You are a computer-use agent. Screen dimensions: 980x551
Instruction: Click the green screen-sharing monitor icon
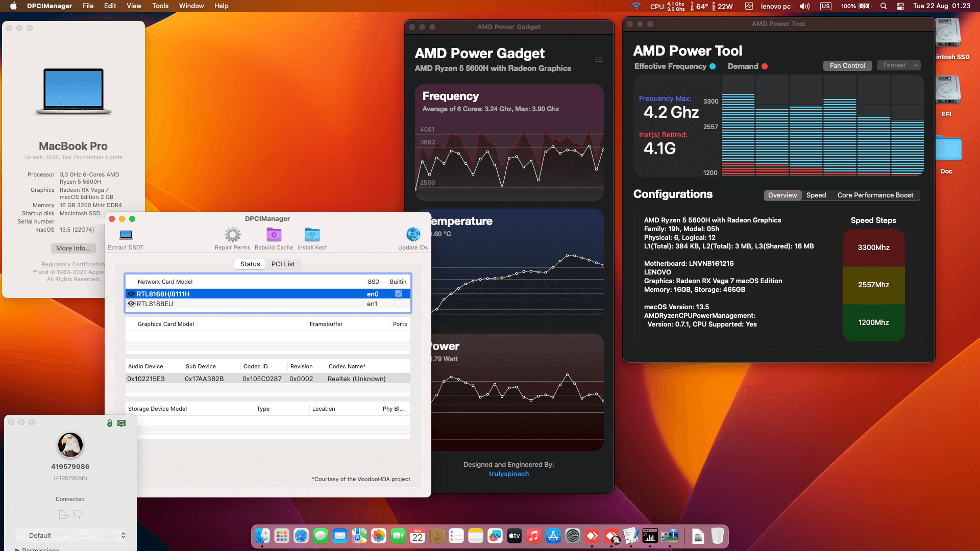pos(121,423)
